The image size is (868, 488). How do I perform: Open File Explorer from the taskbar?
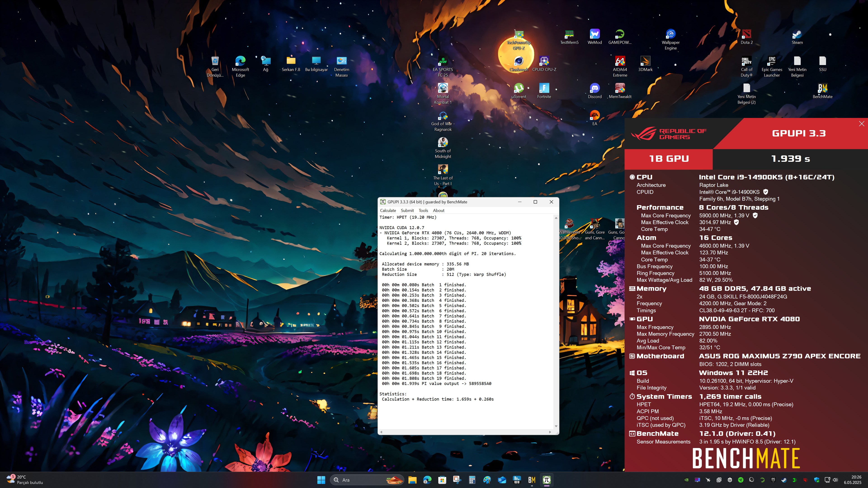pos(413,480)
